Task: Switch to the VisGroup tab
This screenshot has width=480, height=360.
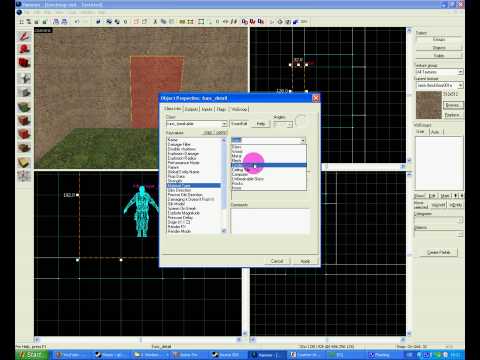Action: click(x=239, y=109)
